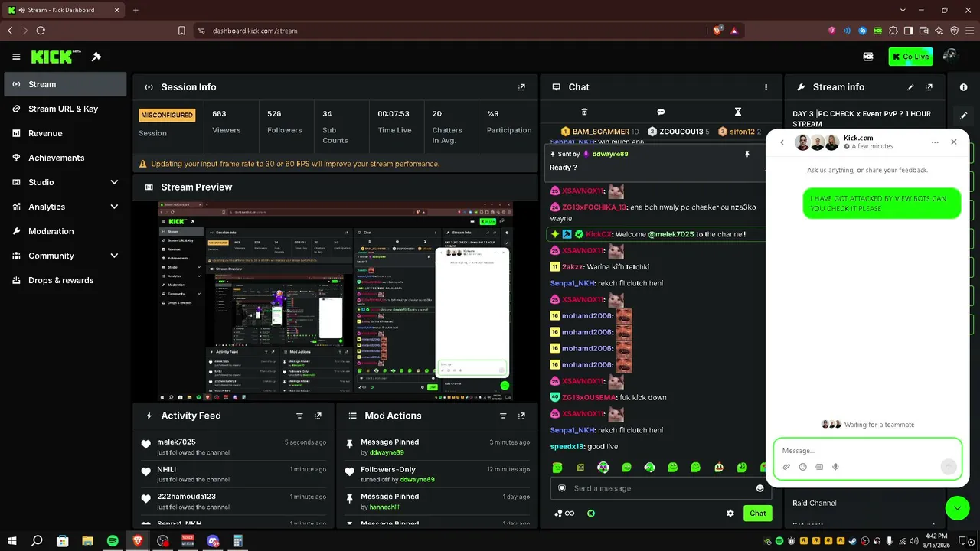Screen dimensions: 980x551
Task: Click the trash icon in chat toolbar
Action: (x=584, y=112)
